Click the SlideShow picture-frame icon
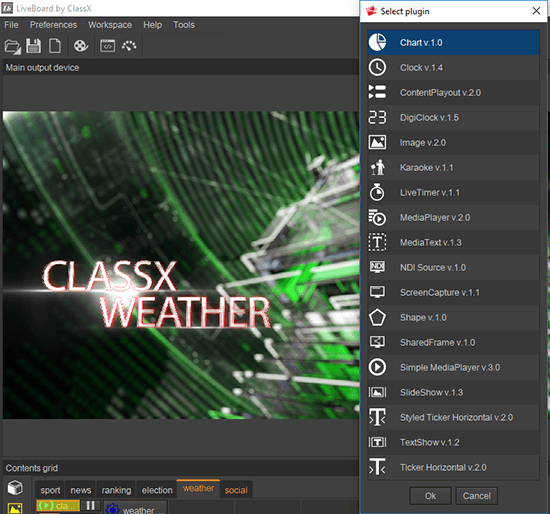 coord(377,392)
